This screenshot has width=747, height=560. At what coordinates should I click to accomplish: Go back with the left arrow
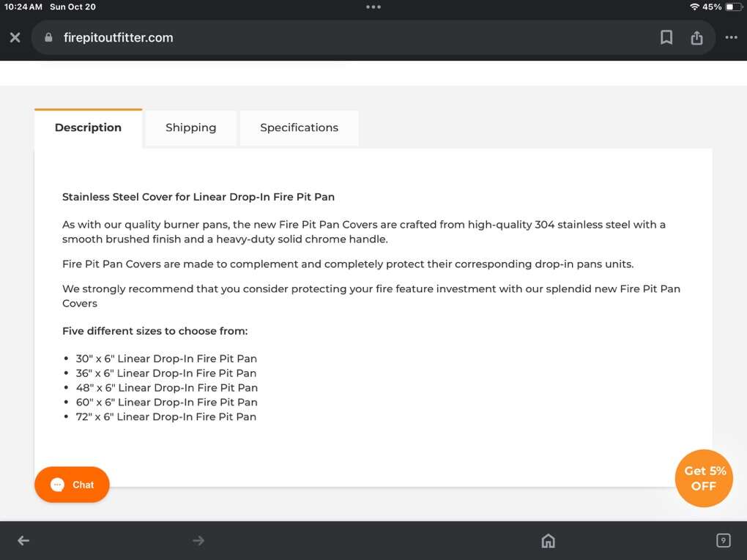click(23, 541)
